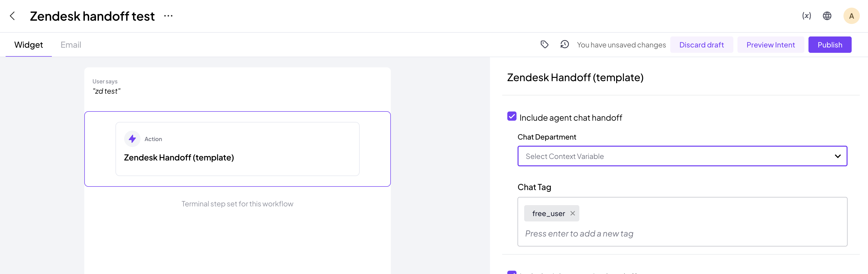The height and width of the screenshot is (274, 868).
Task: Open the context variables (x) icon
Action: pos(806,16)
